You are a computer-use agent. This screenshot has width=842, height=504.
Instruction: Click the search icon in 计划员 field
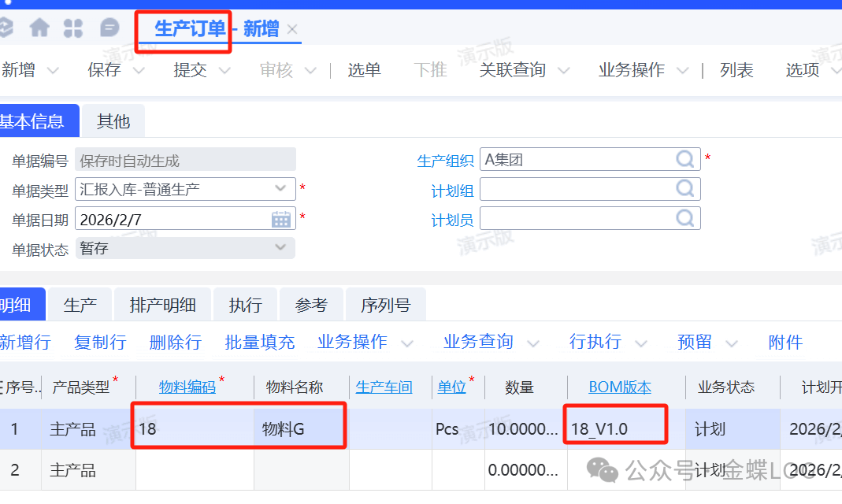[x=685, y=218]
